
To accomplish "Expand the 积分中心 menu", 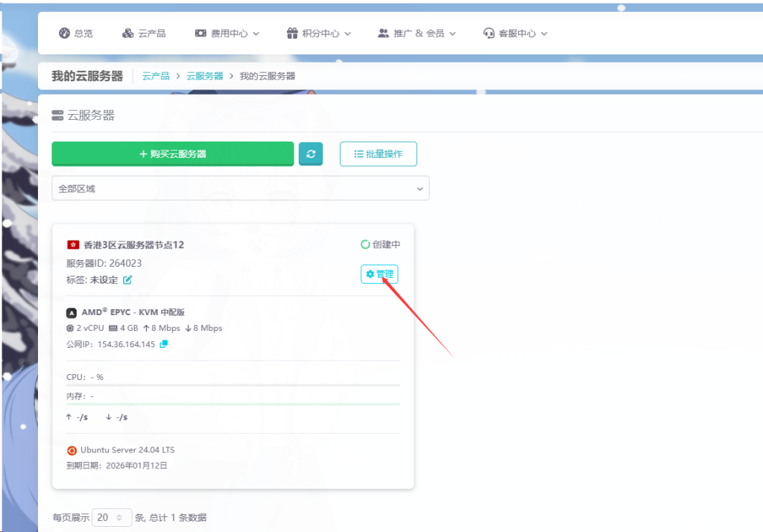I will [x=318, y=34].
